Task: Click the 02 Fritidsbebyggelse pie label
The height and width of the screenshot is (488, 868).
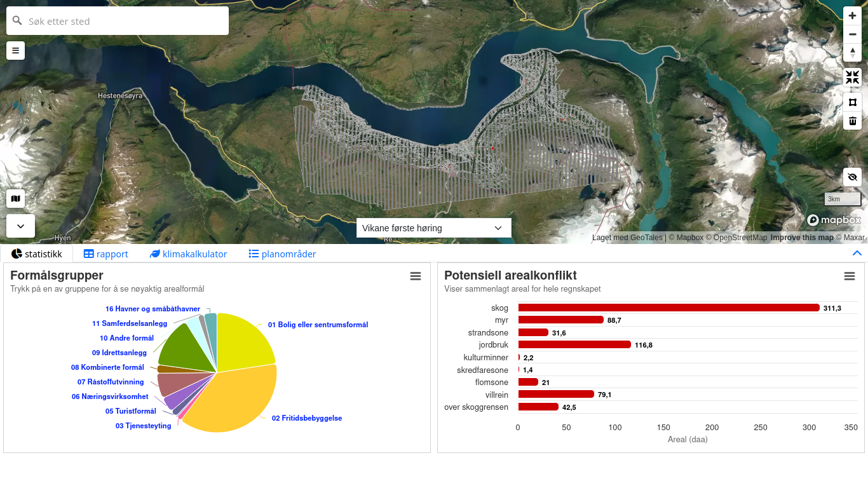Action: [x=307, y=418]
